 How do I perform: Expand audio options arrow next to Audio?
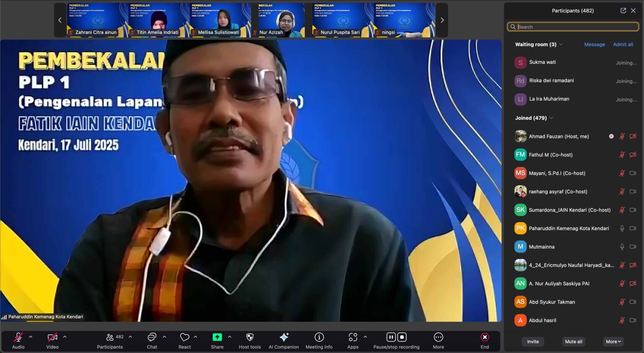click(31, 337)
